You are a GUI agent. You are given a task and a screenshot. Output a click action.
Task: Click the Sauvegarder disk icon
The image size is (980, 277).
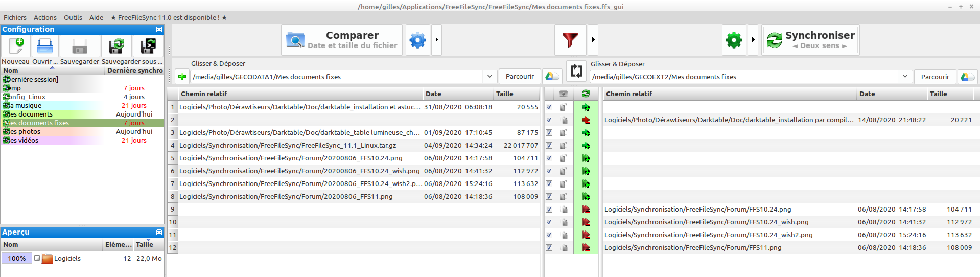[80, 46]
